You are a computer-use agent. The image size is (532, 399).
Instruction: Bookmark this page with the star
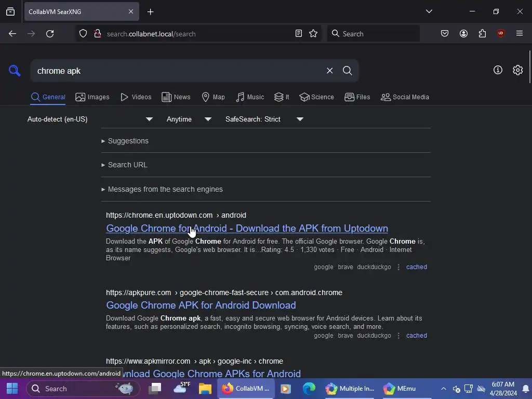click(x=313, y=34)
